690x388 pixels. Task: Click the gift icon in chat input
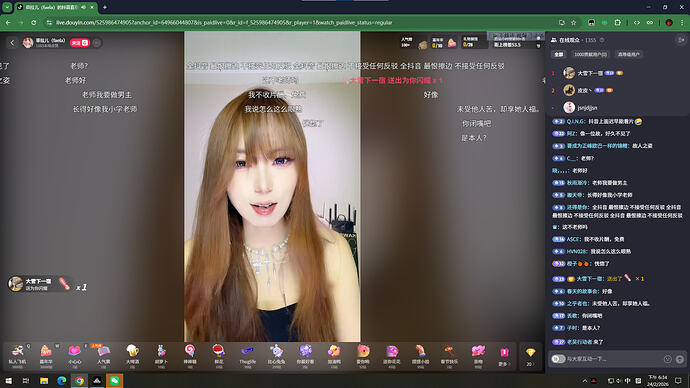(x=679, y=359)
